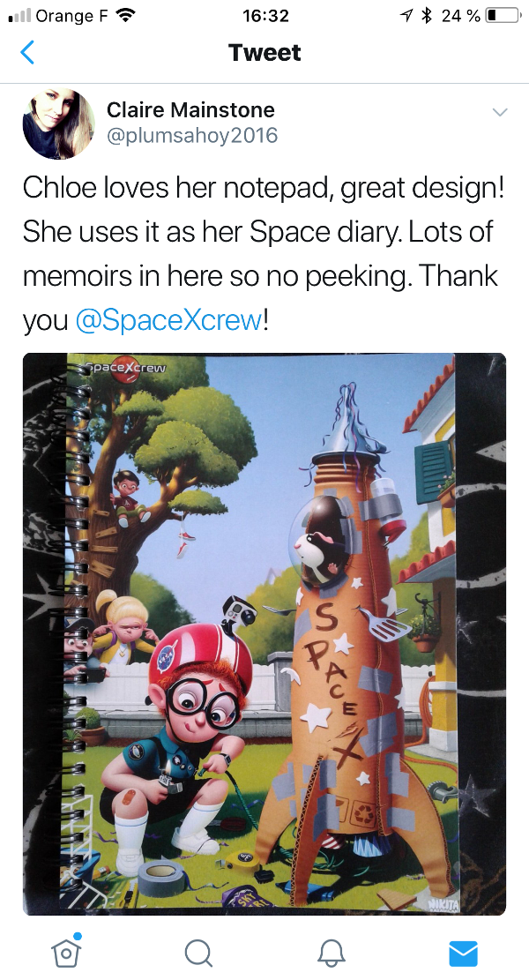Tap the Wi-Fi status icon

click(x=126, y=16)
